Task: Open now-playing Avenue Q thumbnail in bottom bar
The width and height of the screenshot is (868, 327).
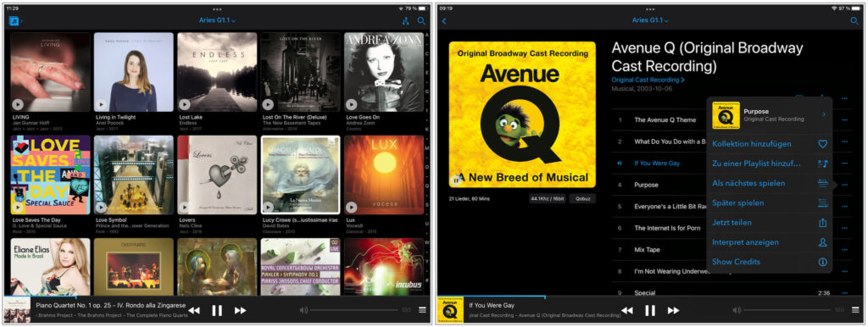Action: [x=450, y=310]
